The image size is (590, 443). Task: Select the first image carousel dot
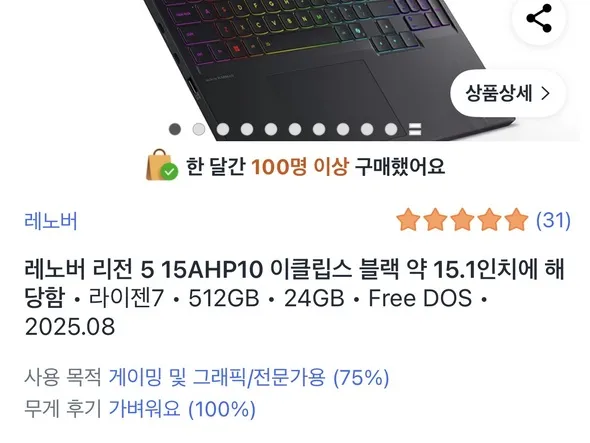click(175, 129)
